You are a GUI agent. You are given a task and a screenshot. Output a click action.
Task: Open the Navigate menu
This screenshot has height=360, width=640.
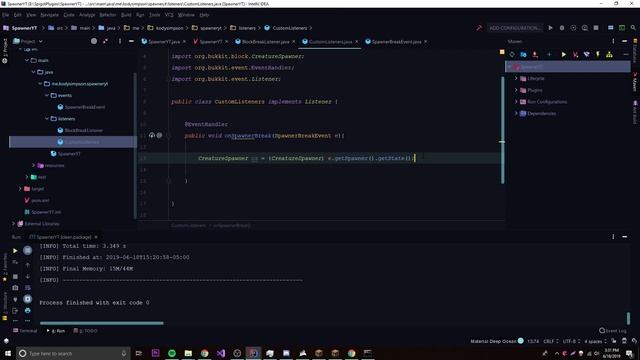click(x=49, y=15)
